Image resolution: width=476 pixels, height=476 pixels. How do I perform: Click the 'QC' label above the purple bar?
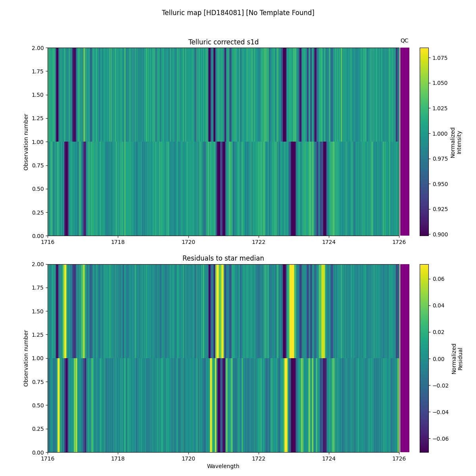click(x=404, y=40)
